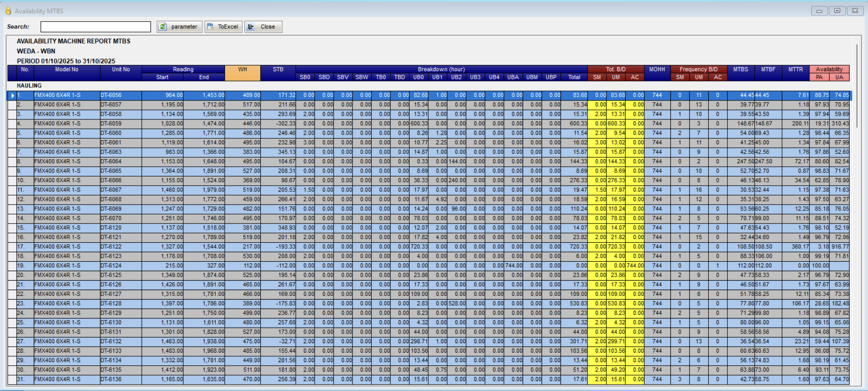This screenshot has height=391, width=868.
Task: Click the "Start" reading sub-header
Action: coord(163,77)
